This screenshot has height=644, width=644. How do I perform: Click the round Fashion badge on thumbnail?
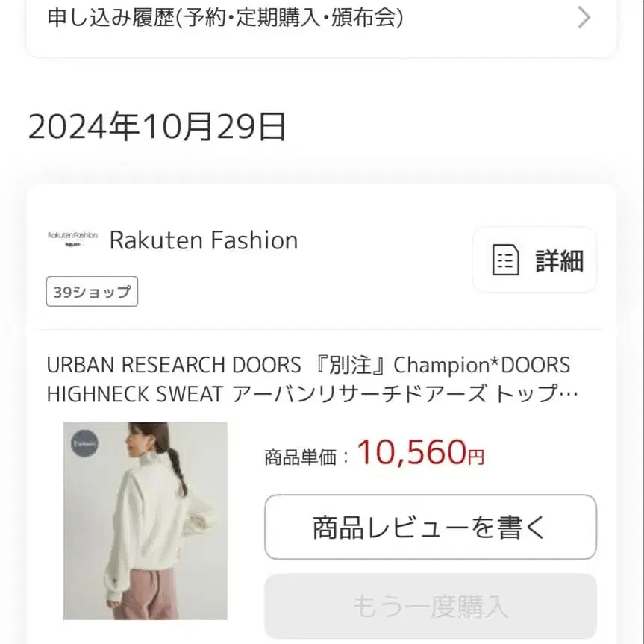pos(85,443)
